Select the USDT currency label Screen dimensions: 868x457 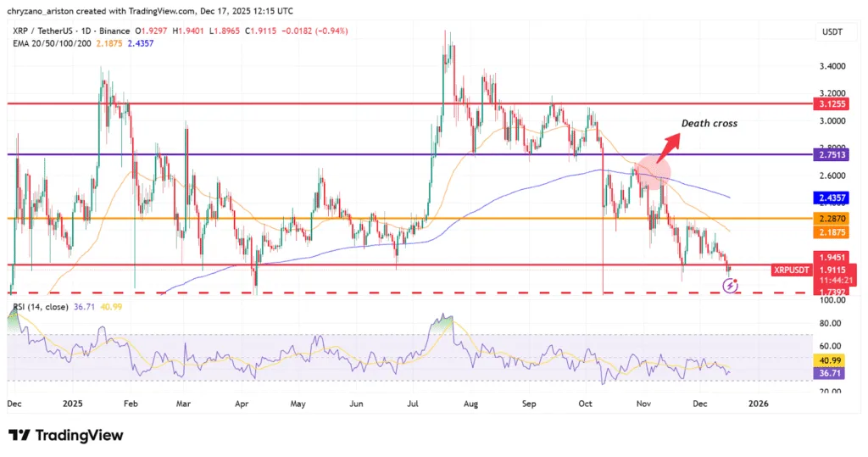point(832,32)
